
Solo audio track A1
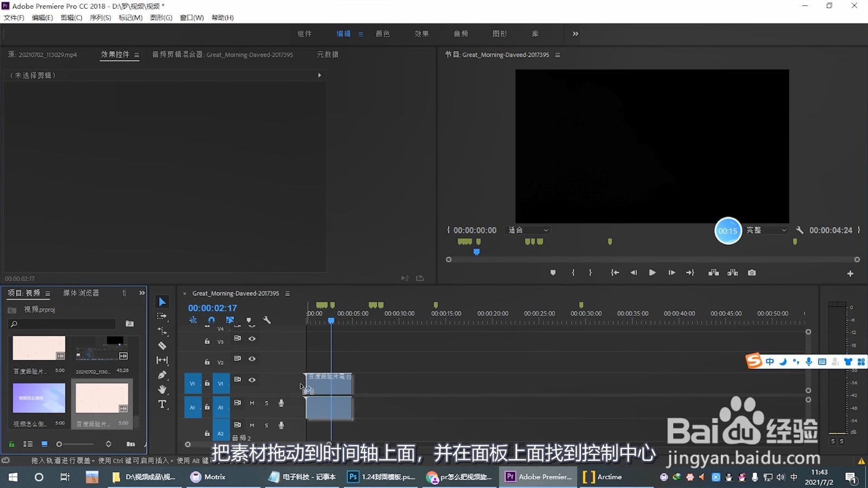click(x=266, y=403)
